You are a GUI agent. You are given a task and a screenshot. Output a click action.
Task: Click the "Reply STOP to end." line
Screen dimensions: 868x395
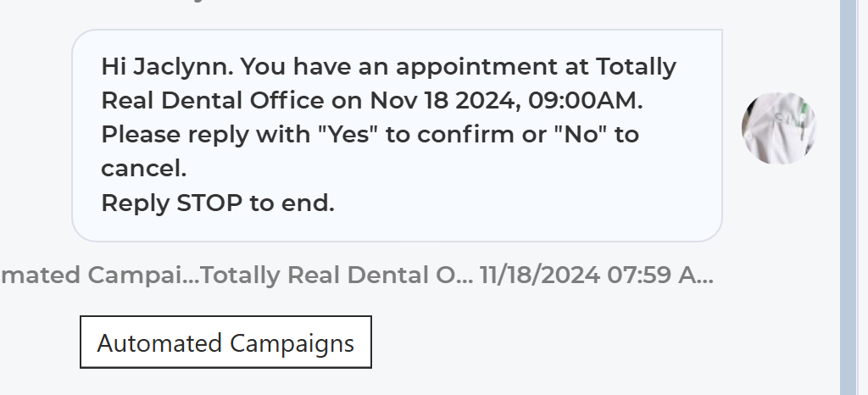[x=218, y=203]
